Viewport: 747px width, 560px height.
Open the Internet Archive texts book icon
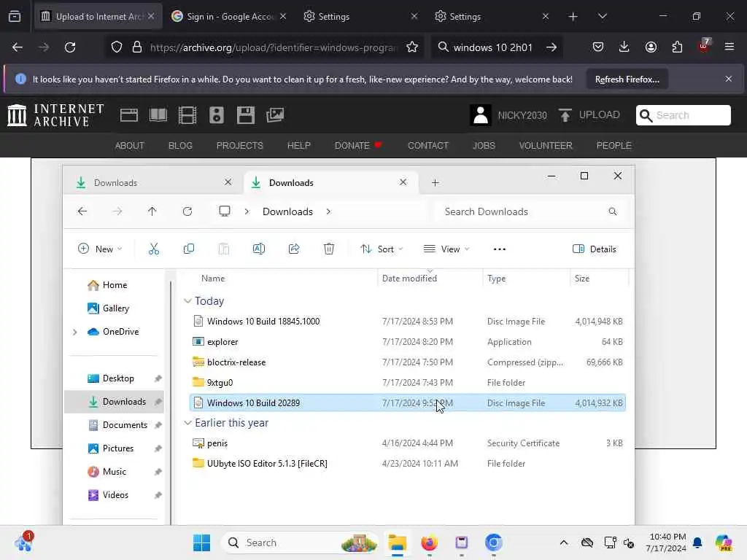pyautogui.click(x=158, y=115)
